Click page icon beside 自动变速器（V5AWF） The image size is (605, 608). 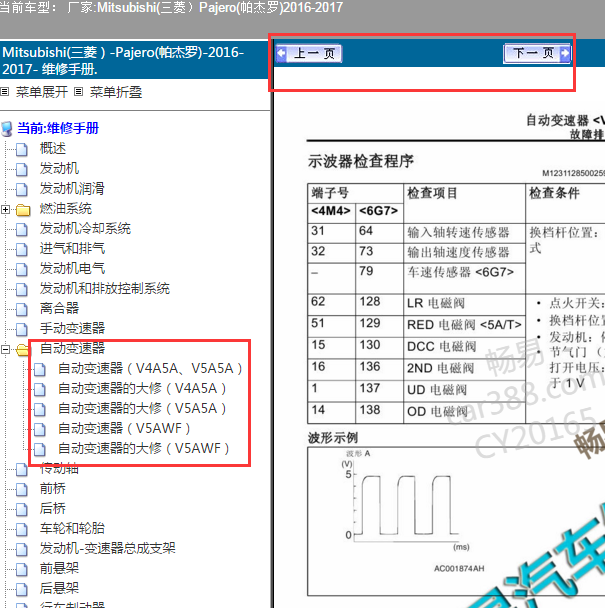[40, 430]
